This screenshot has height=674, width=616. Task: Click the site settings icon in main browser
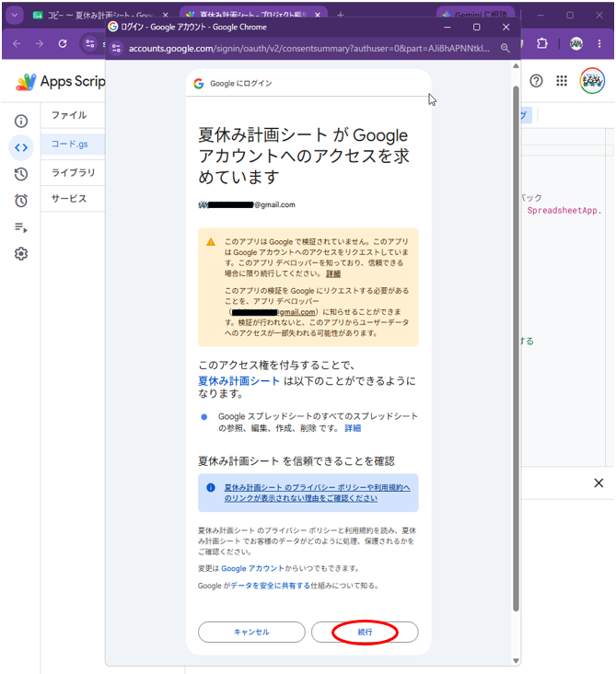click(x=90, y=43)
